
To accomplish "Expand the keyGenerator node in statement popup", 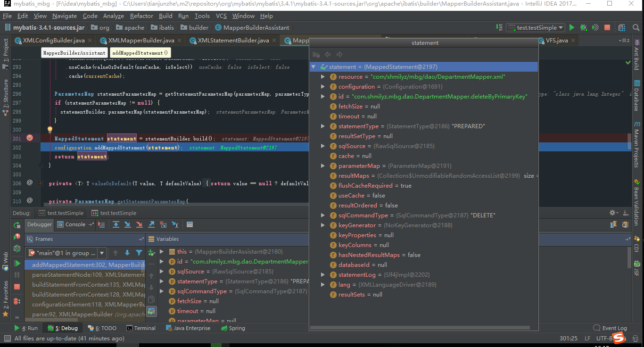I will click(322, 225).
